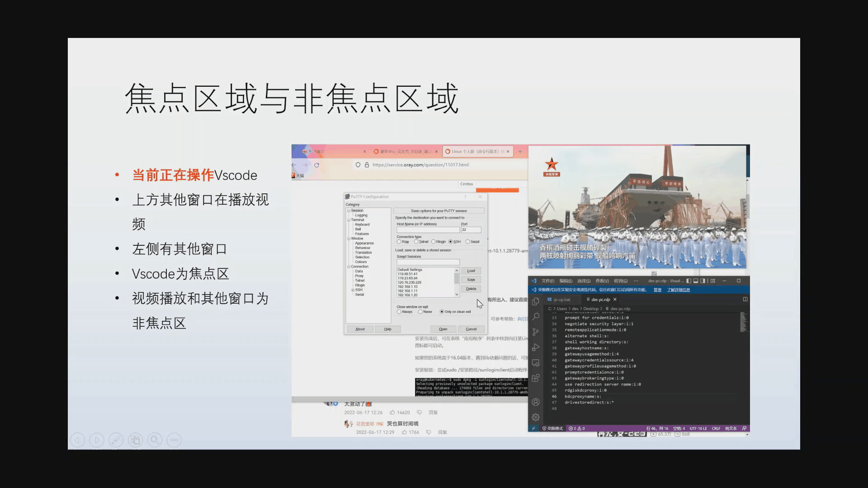Screen dimensions: 868x488
Task: Open Run and Debug icon
Action: (536, 347)
